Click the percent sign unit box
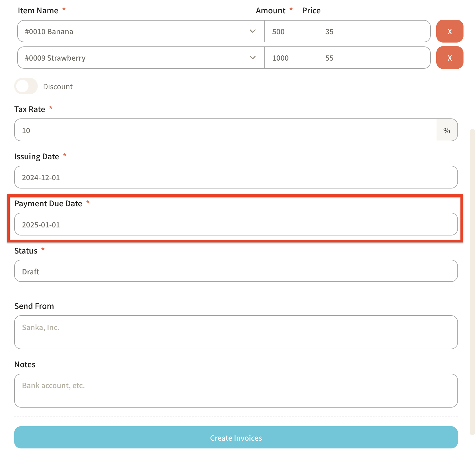This screenshot has width=476, height=449. pos(447,130)
